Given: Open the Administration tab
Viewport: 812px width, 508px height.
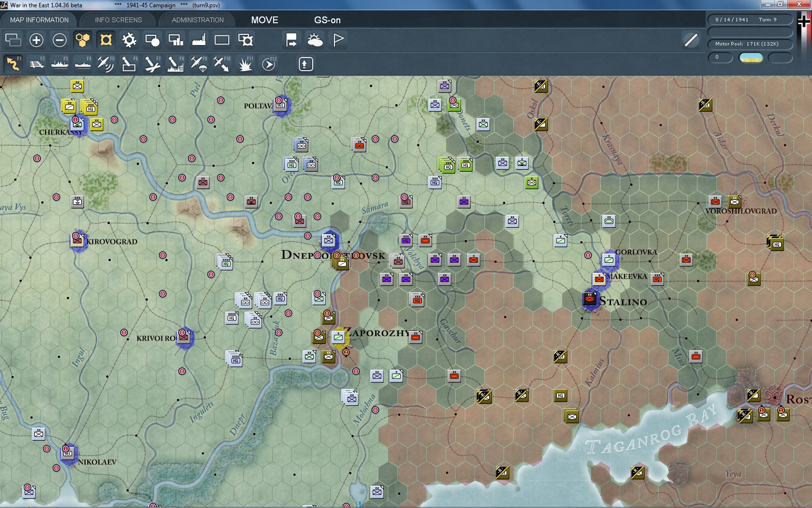Looking at the screenshot, I should coord(198,20).
